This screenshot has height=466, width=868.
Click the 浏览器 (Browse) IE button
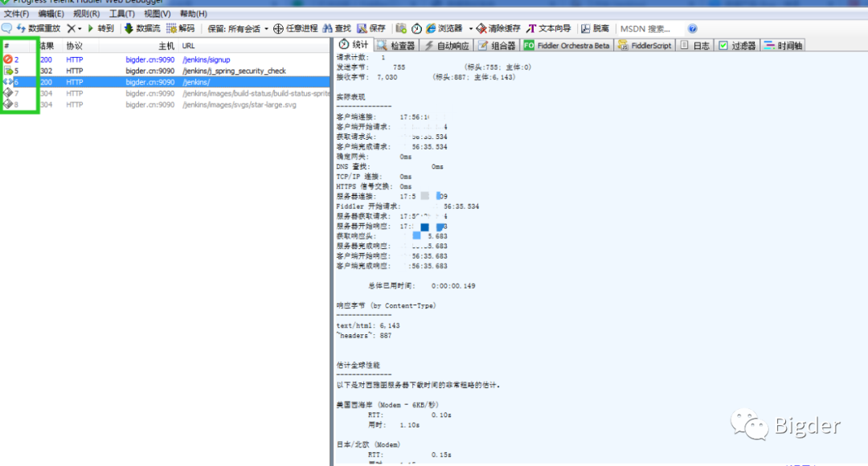444,28
